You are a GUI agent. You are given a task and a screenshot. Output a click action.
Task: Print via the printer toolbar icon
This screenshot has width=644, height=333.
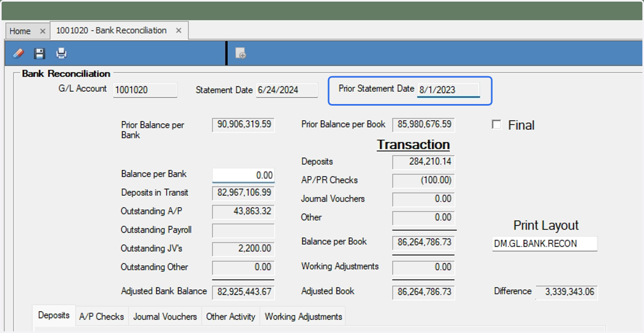(61, 53)
